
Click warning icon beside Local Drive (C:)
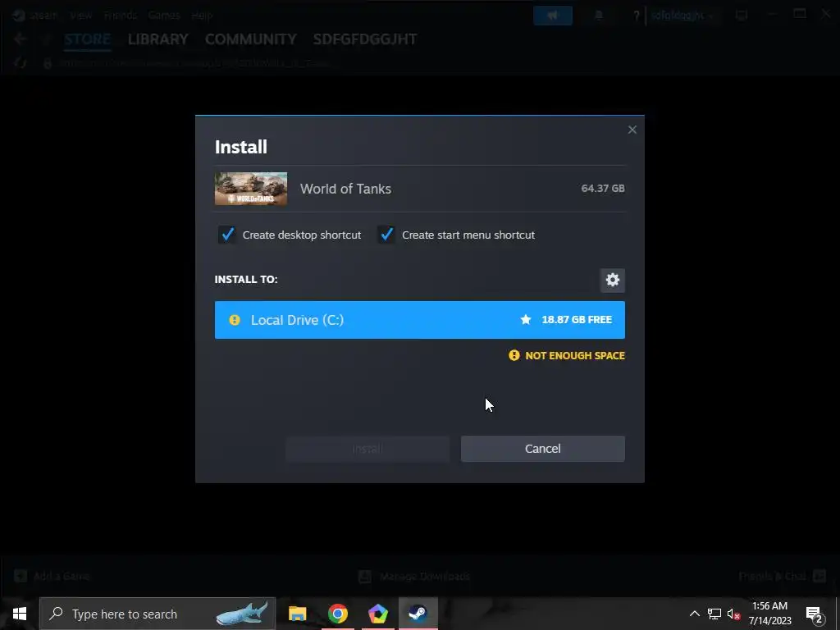coord(235,320)
